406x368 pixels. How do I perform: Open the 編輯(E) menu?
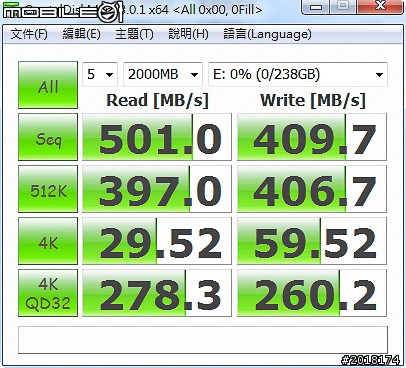(x=82, y=34)
